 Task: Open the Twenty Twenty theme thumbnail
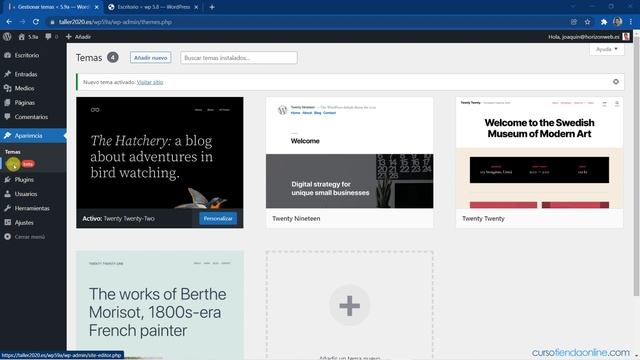tap(539, 153)
